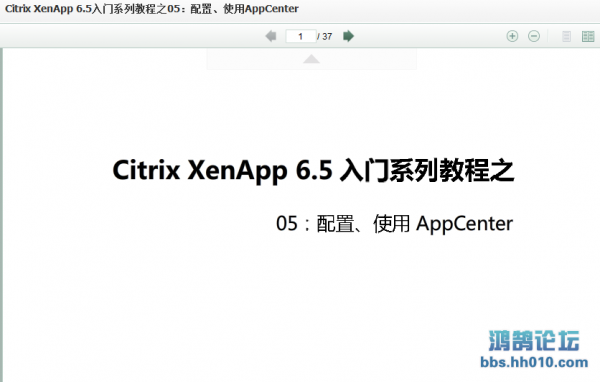Switch to thumbnail grid view icon
This screenshot has height=382, width=600.
point(588,36)
